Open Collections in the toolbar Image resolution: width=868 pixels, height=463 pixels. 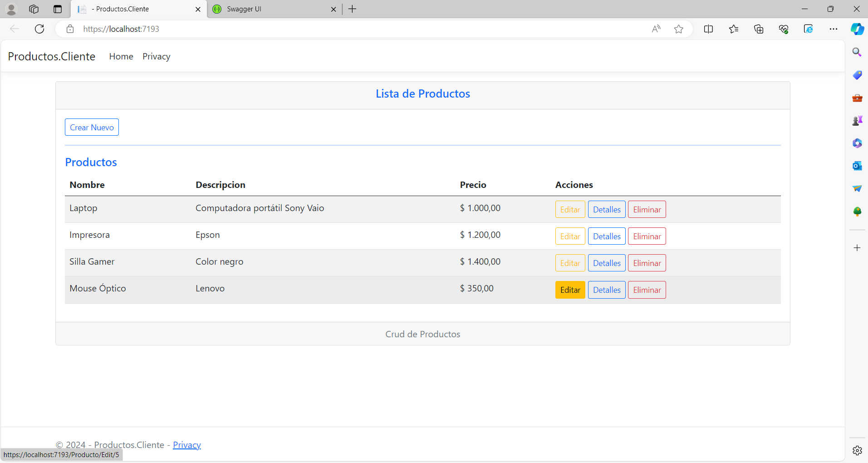[x=759, y=29]
